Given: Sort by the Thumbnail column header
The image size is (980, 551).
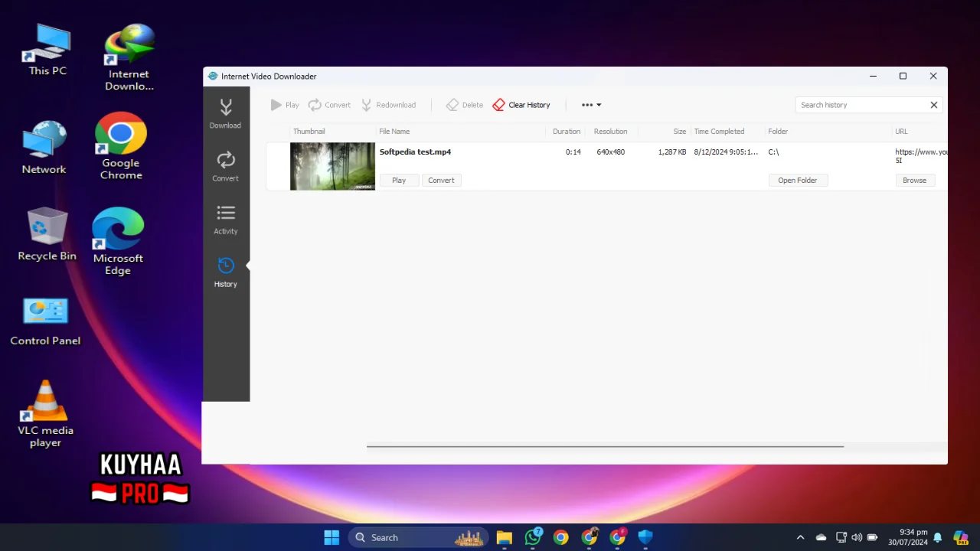Looking at the screenshot, I should 309,132.
